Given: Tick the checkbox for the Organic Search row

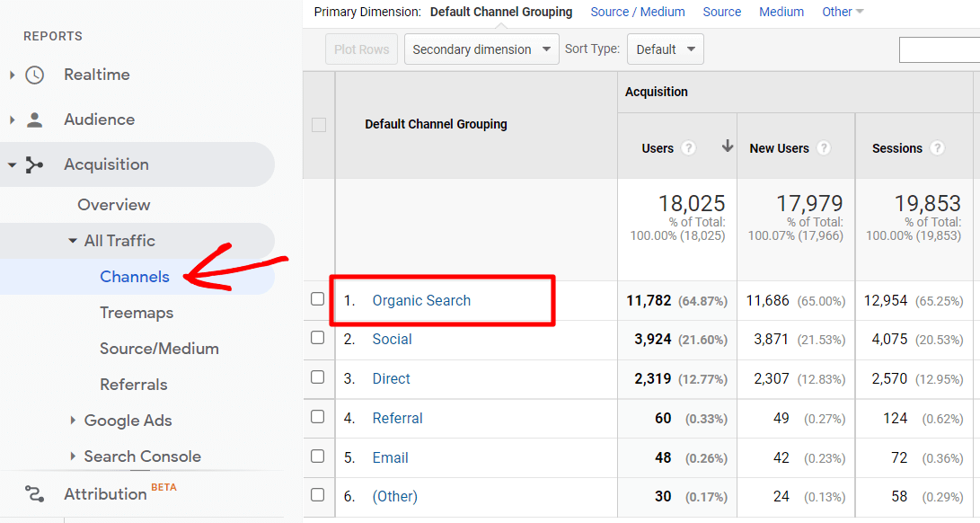Looking at the screenshot, I should coord(318,299).
